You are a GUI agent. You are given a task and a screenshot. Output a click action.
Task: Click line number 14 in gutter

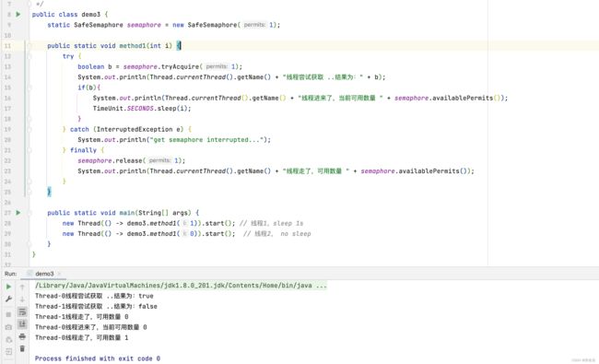(7, 77)
